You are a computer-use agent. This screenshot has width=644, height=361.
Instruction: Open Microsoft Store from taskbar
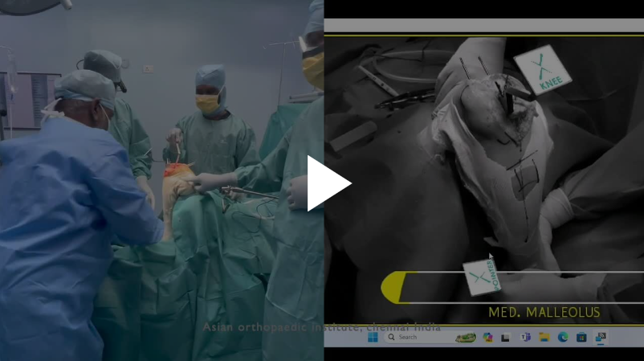[581, 338]
